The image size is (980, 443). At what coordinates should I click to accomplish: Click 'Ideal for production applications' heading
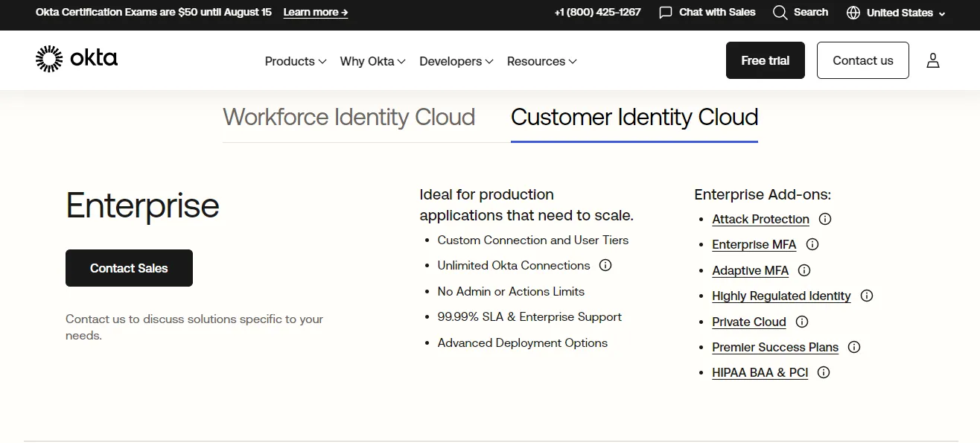pos(526,205)
